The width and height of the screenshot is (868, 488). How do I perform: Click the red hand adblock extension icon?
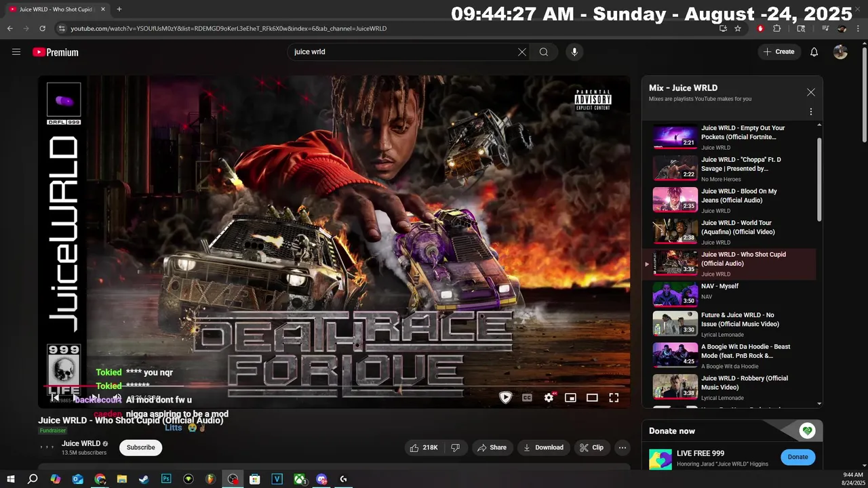(760, 28)
